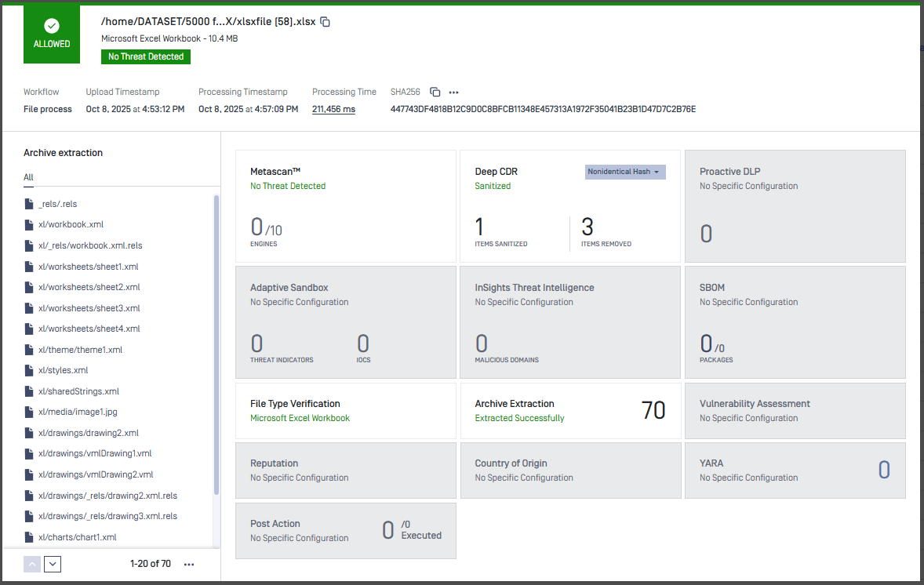Click the 211,456 ms processing time link
Screen dimensions: 924x585
click(333, 109)
